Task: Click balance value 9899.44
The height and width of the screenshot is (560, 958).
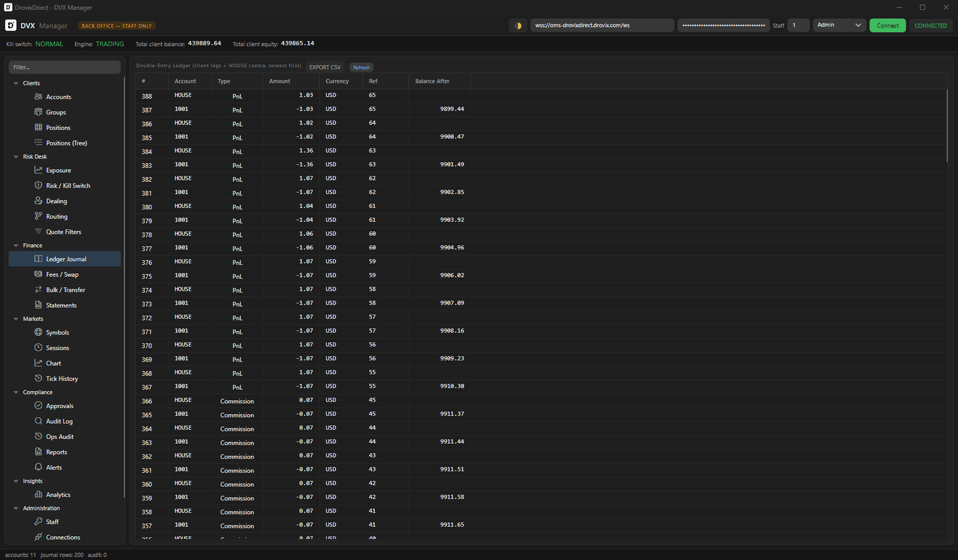Action: [452, 109]
